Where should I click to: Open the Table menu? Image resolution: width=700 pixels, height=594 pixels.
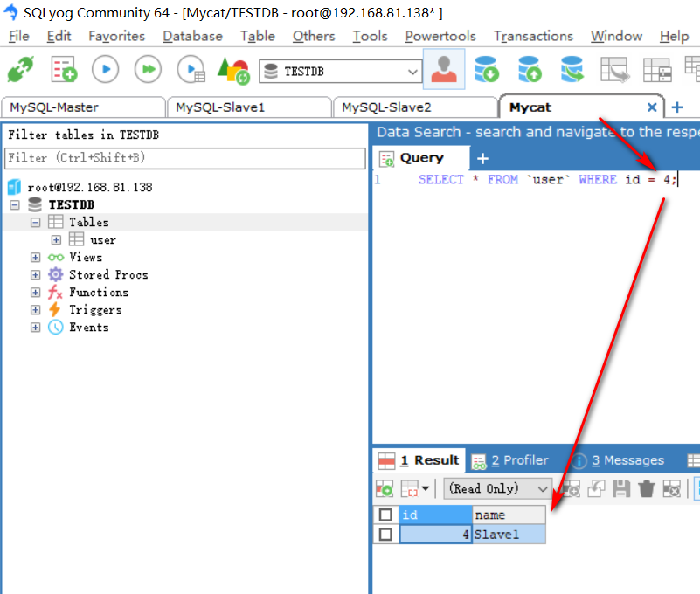258,36
